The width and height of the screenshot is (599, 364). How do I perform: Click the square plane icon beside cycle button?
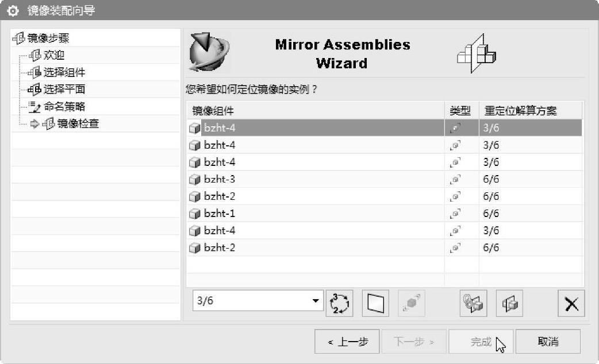pos(375,303)
